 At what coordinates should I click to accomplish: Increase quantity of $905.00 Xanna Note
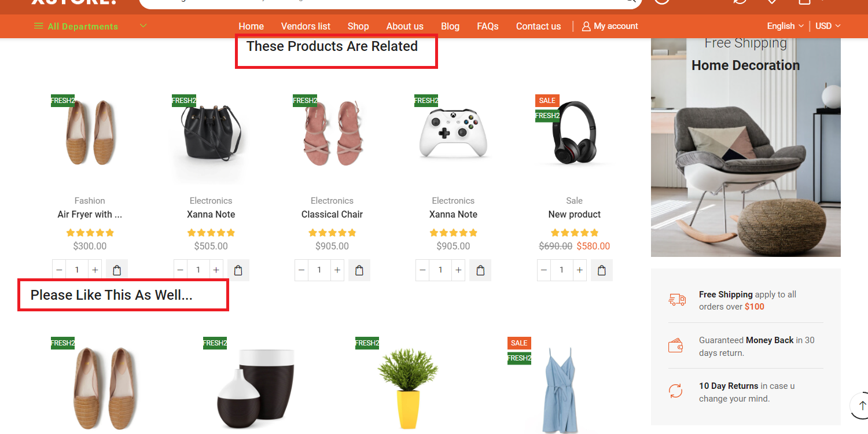point(459,270)
